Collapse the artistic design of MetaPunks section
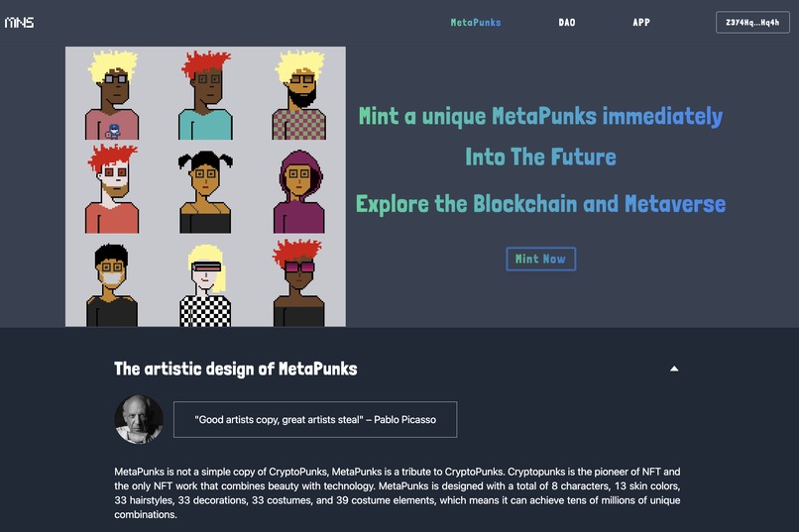Screen dimensions: 799x532 click(674, 369)
